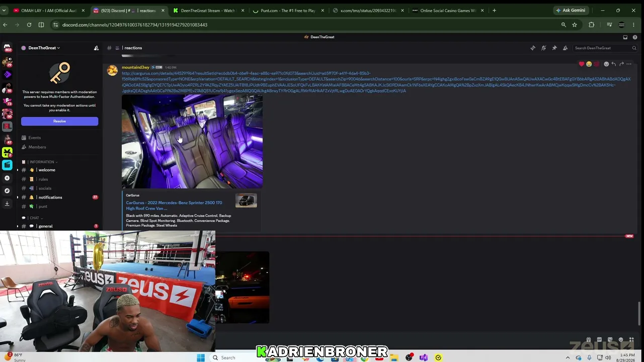This screenshot has height=362, width=644.
Task: Go back to the previous page
Action: pyautogui.click(x=5, y=25)
